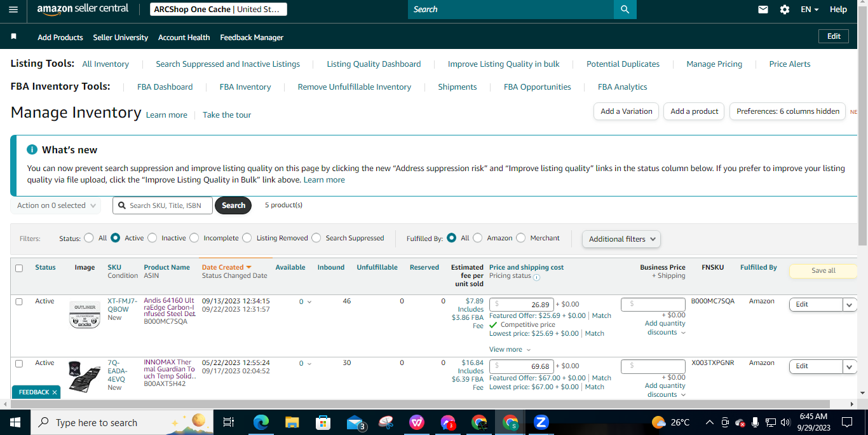Click the Andis price field showing 26.89
Screen dimensions: 868x435
(x=522, y=305)
